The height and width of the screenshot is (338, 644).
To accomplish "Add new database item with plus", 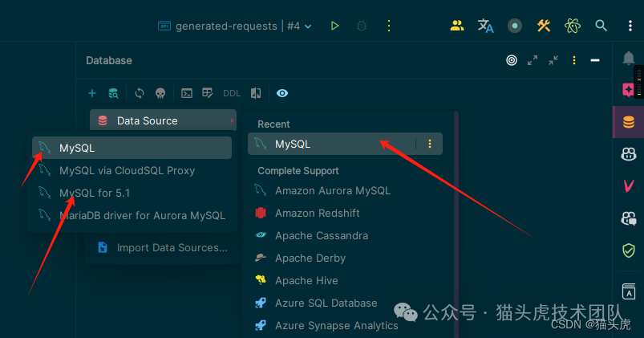I will coord(92,93).
